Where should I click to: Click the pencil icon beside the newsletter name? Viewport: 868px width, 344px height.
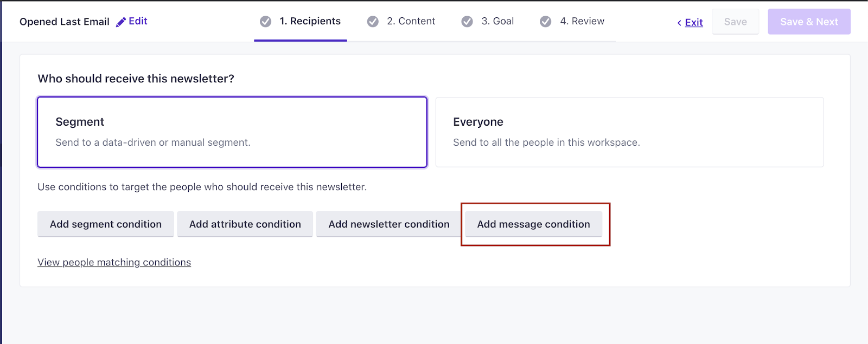coord(121,22)
